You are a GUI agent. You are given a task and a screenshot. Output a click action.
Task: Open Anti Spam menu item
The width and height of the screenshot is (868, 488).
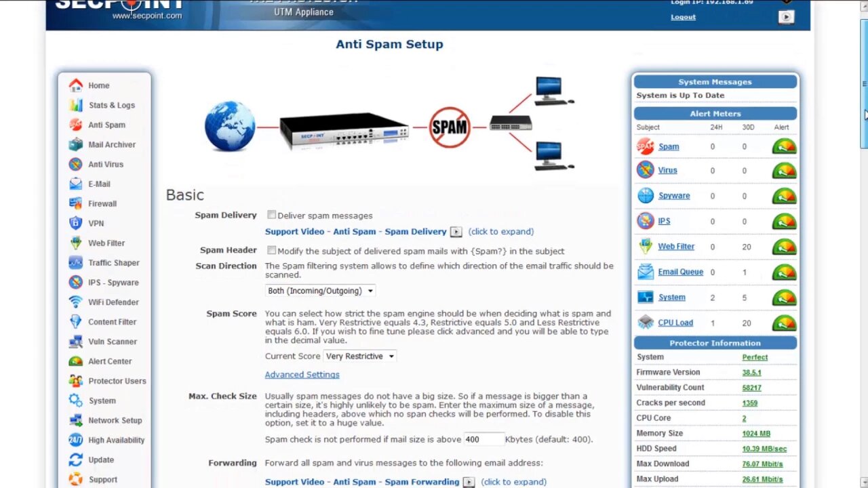click(106, 125)
